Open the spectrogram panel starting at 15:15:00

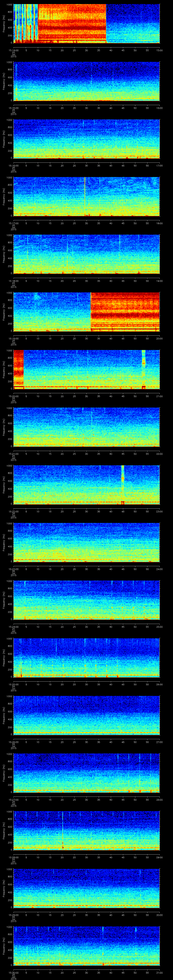[87, 81]
